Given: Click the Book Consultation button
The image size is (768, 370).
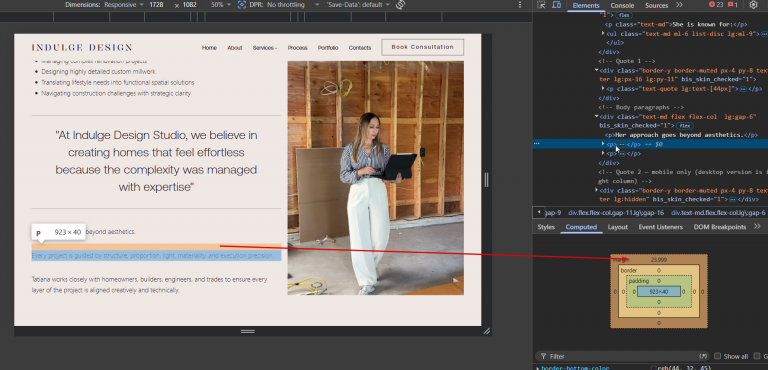Looking at the screenshot, I should (422, 47).
